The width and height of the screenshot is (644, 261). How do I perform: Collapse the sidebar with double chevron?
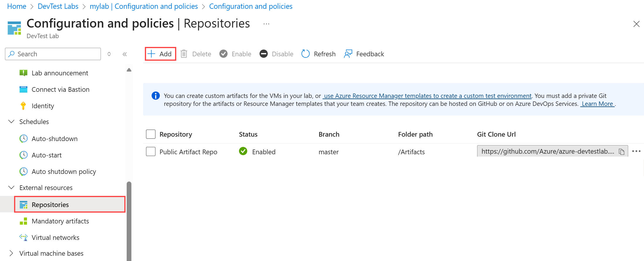pos(125,54)
